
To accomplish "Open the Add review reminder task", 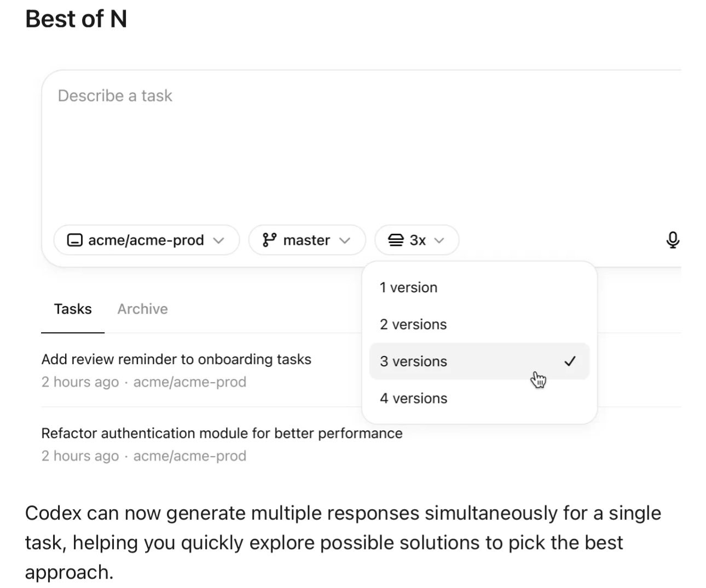I will [x=176, y=359].
